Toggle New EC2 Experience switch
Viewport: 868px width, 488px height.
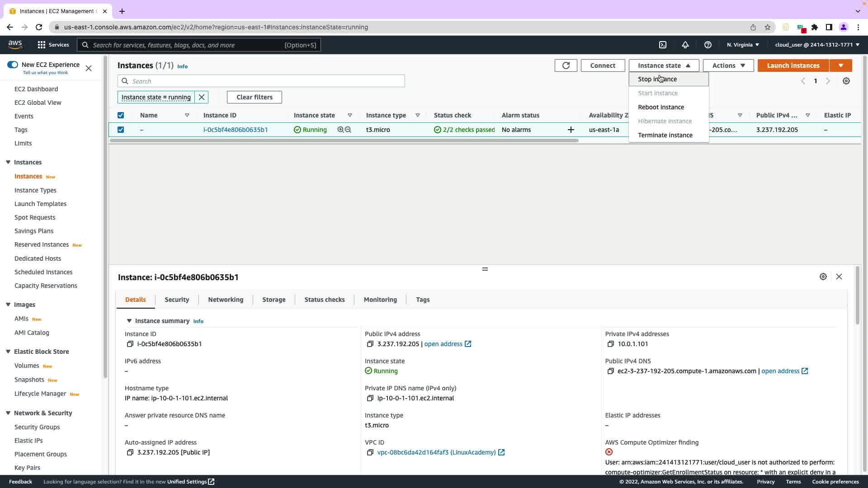pos(13,65)
